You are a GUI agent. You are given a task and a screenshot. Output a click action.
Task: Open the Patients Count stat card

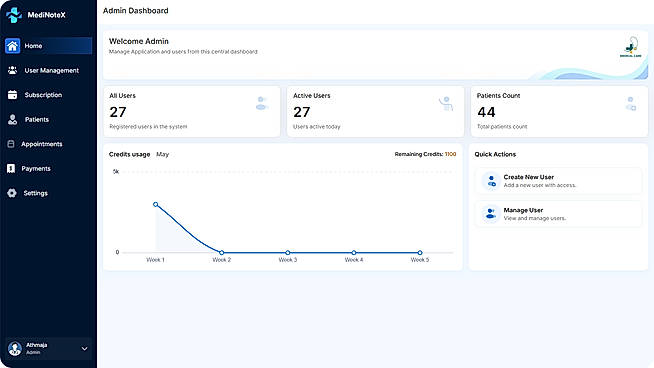point(559,111)
